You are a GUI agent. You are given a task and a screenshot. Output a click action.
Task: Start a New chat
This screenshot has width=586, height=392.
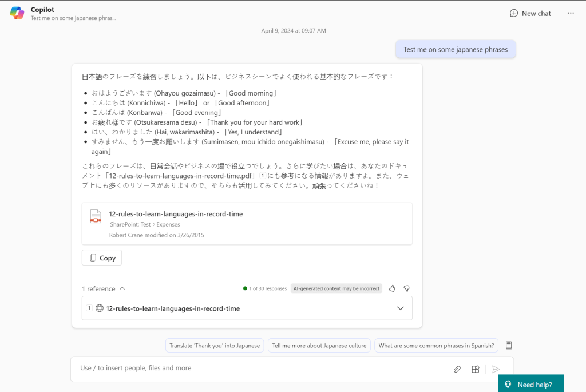pos(530,13)
